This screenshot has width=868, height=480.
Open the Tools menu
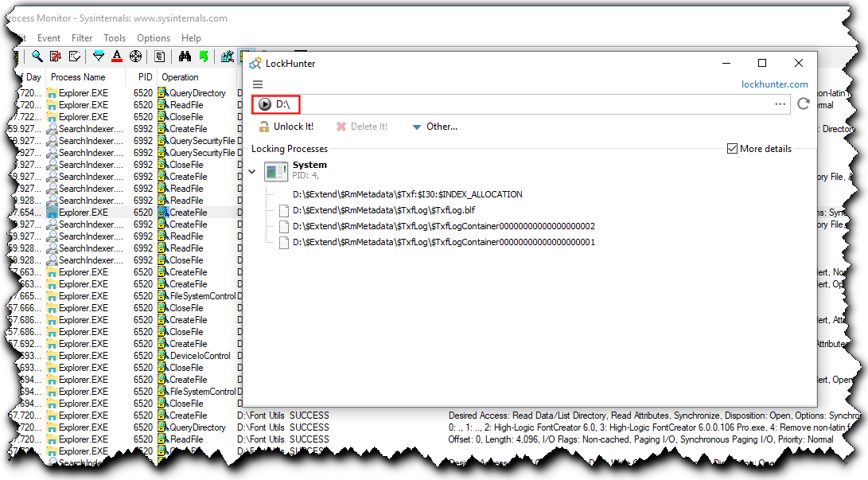click(115, 38)
